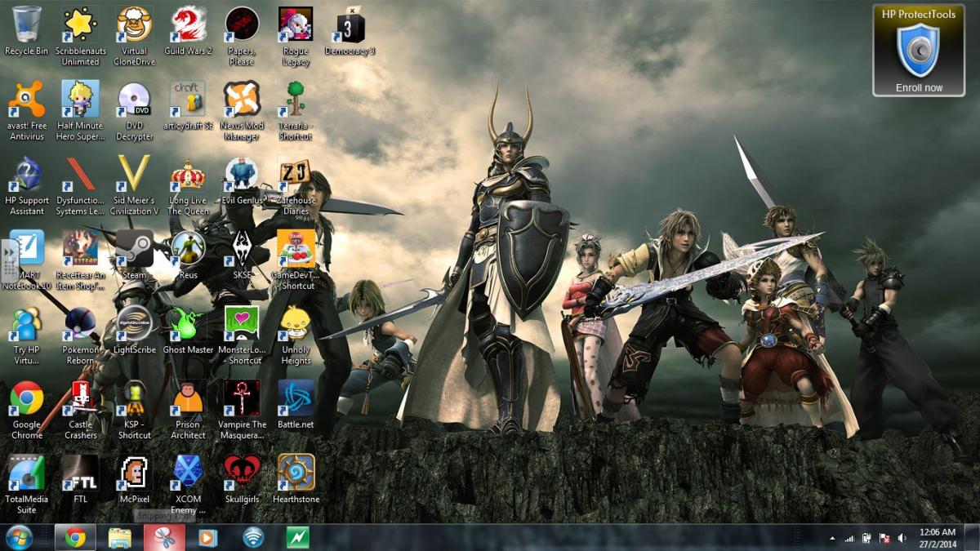Image resolution: width=980 pixels, height=551 pixels.
Task: Select the Virtual CloneDrive shortcut
Action: coord(134,37)
